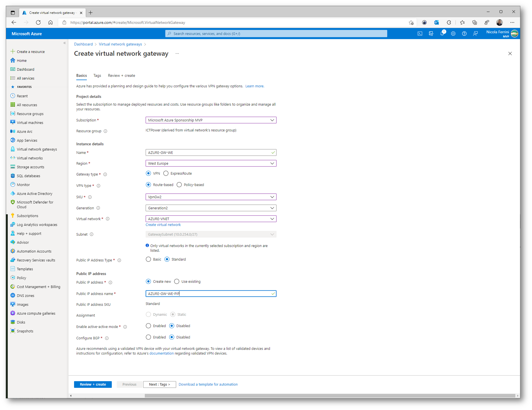532x410 pixels.
Task: Select VPN gateway type
Action: pyautogui.click(x=148, y=173)
